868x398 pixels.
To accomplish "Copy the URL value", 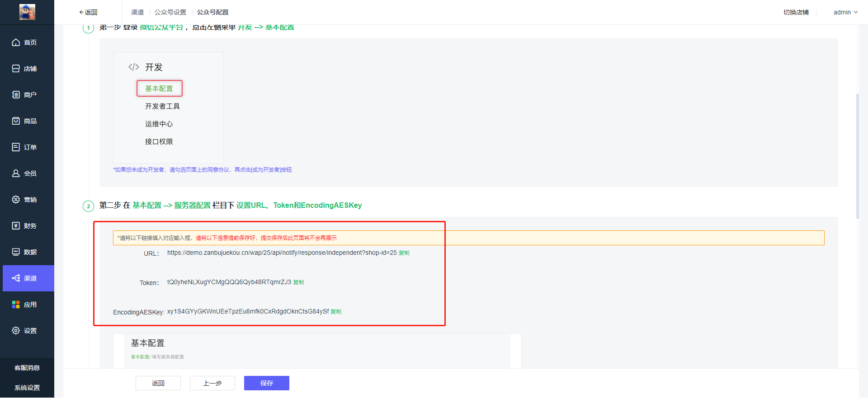I will [404, 253].
